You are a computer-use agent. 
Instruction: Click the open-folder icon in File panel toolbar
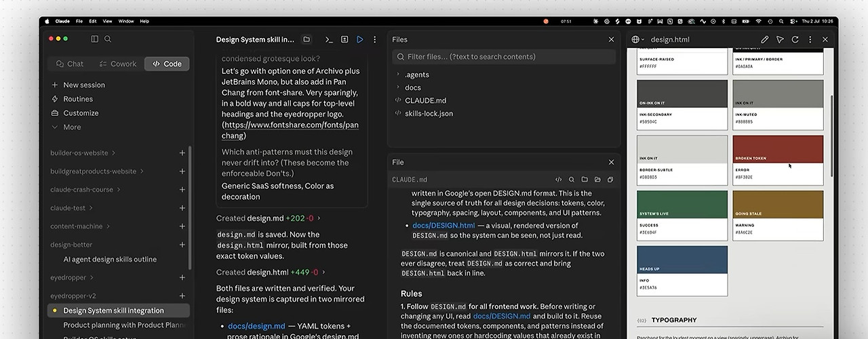tap(597, 180)
